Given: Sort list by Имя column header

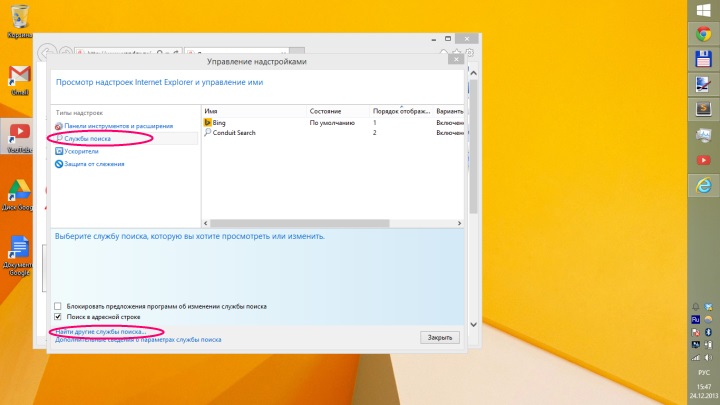Looking at the screenshot, I should 211,110.
